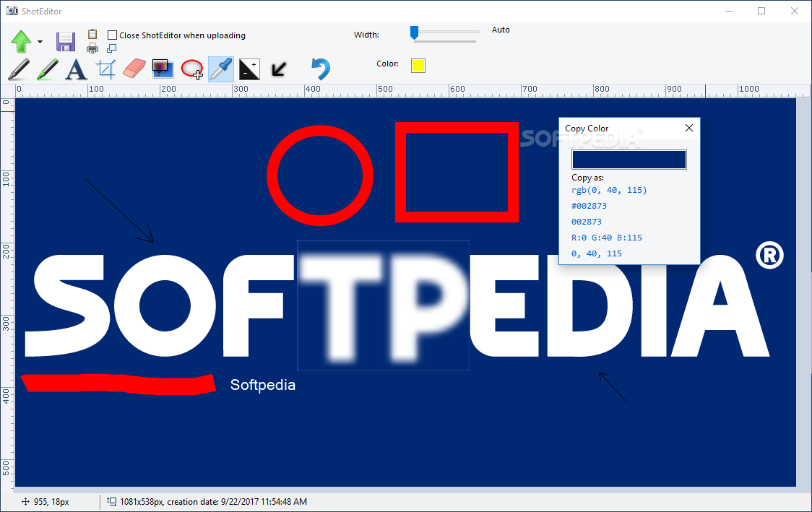Click the ShotEditor camera icon in the title bar
This screenshot has width=812, height=512.
pos(12,11)
